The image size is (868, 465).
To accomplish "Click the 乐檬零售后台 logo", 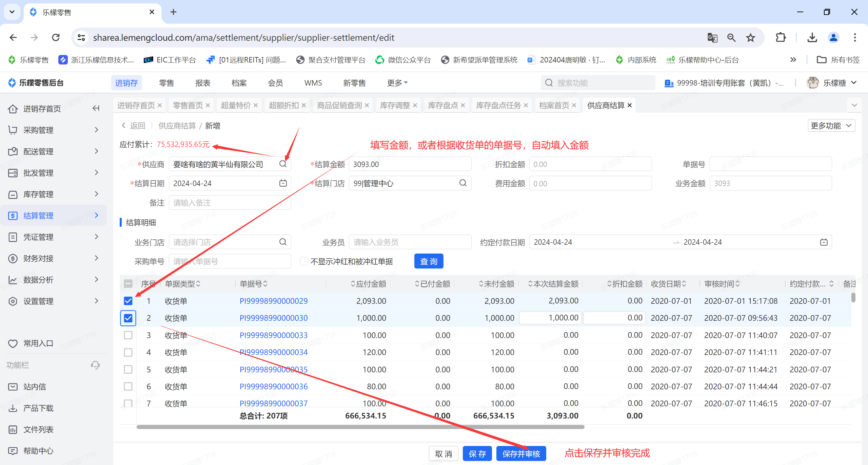I will [x=36, y=82].
